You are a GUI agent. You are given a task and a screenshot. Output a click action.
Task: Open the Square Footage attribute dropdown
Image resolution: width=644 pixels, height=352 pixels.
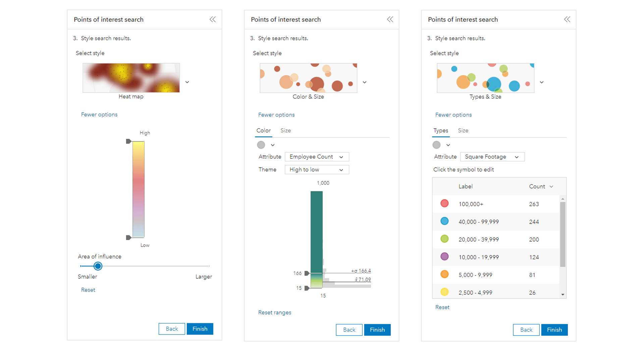point(492,157)
